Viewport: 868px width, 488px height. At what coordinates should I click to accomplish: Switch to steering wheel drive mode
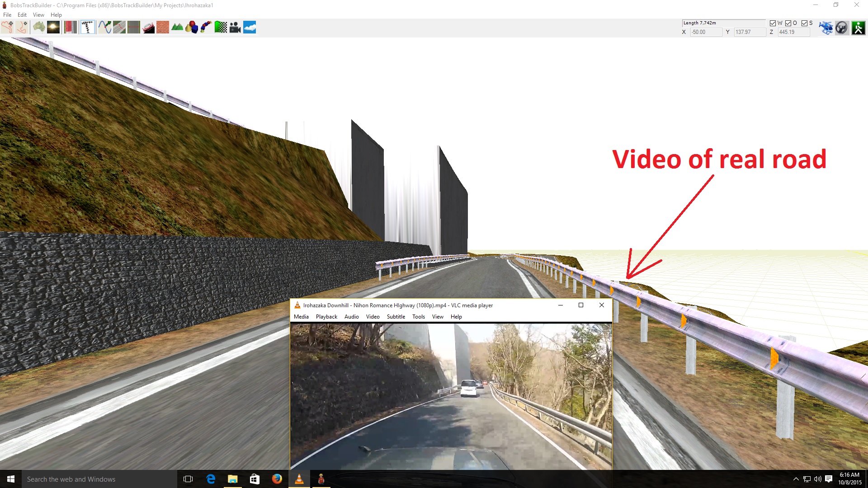click(841, 28)
